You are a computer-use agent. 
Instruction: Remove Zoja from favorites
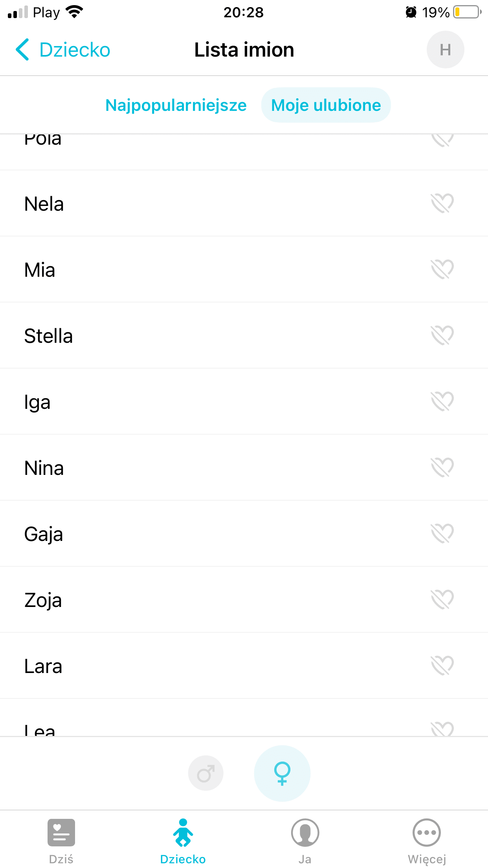coord(442,600)
